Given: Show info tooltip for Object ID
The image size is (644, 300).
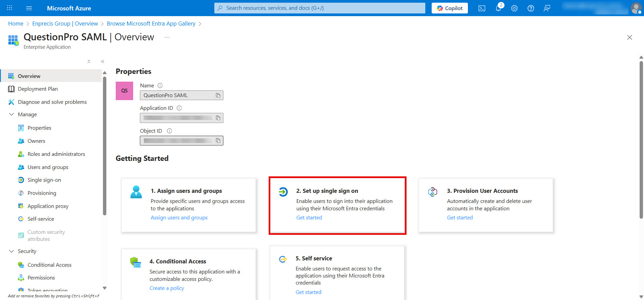Looking at the screenshot, I should point(169,131).
